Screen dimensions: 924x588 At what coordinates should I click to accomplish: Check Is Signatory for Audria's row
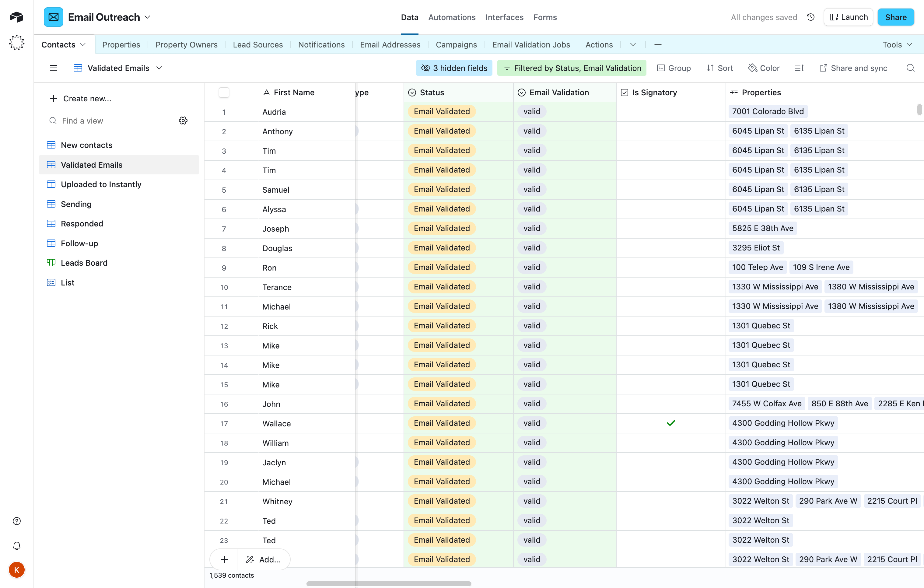coord(671,112)
